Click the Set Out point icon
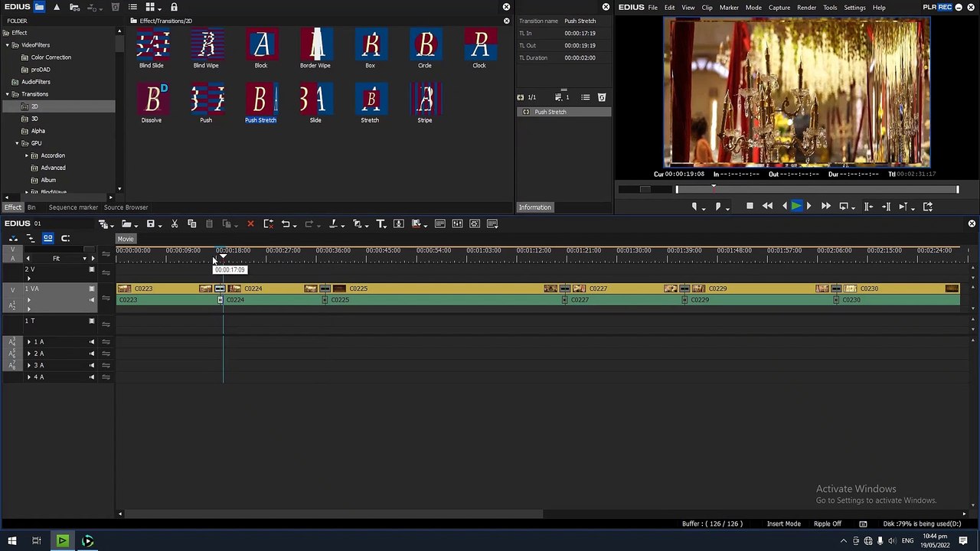The height and width of the screenshot is (551, 980). (x=718, y=206)
